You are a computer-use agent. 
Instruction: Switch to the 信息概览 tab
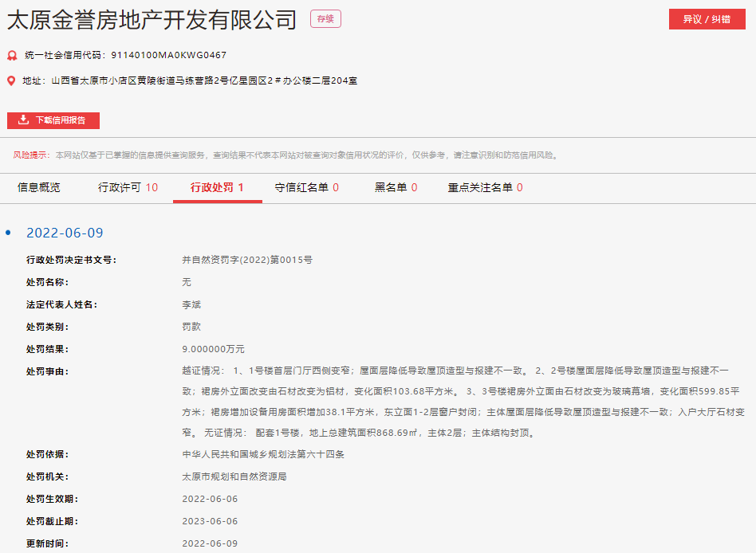[39, 187]
